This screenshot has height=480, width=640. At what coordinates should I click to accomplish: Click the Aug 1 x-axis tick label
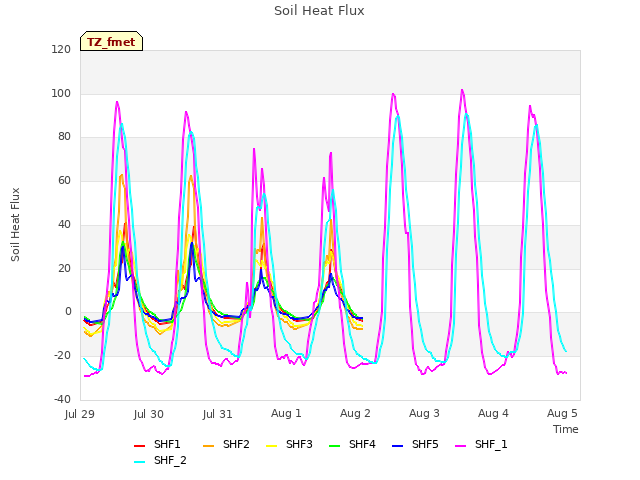[286, 414]
